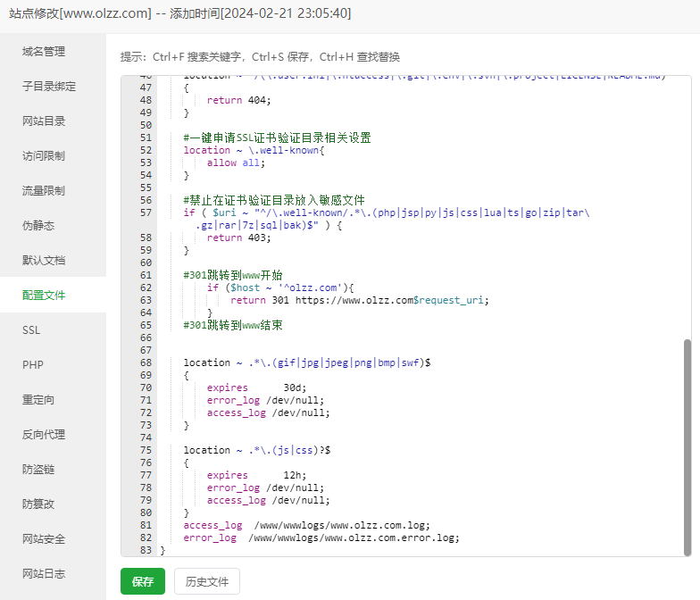Switch to 默认文档 settings

pyautogui.click(x=44, y=261)
